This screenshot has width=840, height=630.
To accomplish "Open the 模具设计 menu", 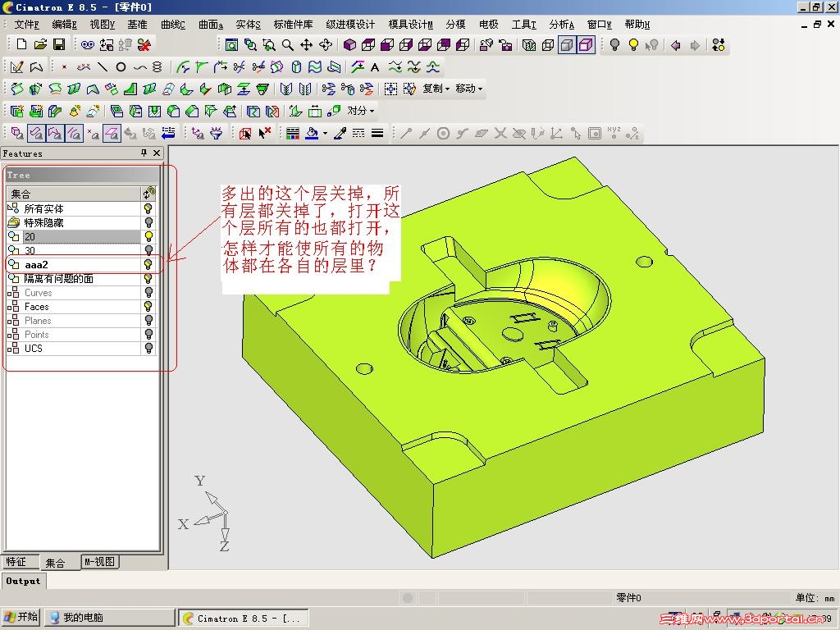I will point(410,24).
